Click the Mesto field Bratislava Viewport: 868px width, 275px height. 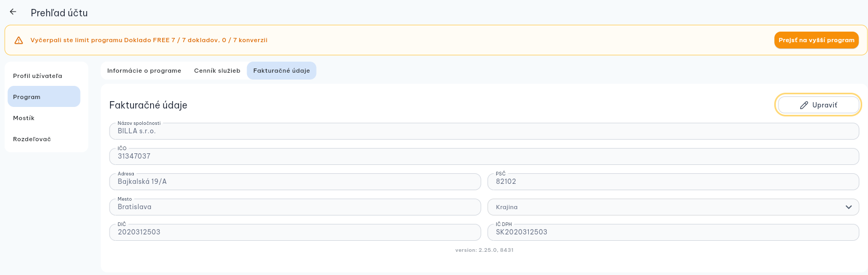[x=295, y=207]
